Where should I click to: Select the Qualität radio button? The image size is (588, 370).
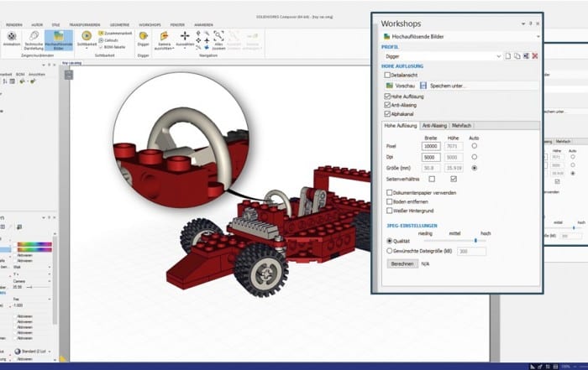pyautogui.click(x=389, y=241)
